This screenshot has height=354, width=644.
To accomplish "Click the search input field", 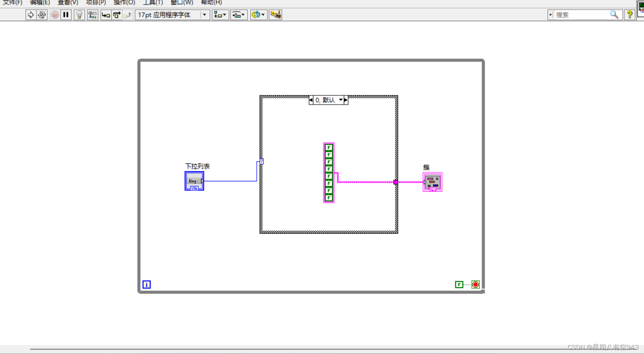I will pos(581,15).
